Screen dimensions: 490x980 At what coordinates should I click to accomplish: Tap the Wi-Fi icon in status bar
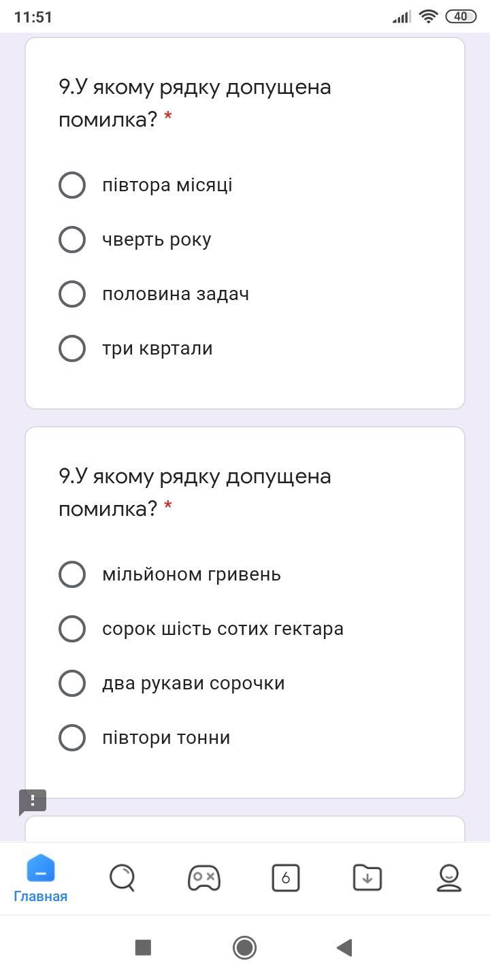point(428,16)
